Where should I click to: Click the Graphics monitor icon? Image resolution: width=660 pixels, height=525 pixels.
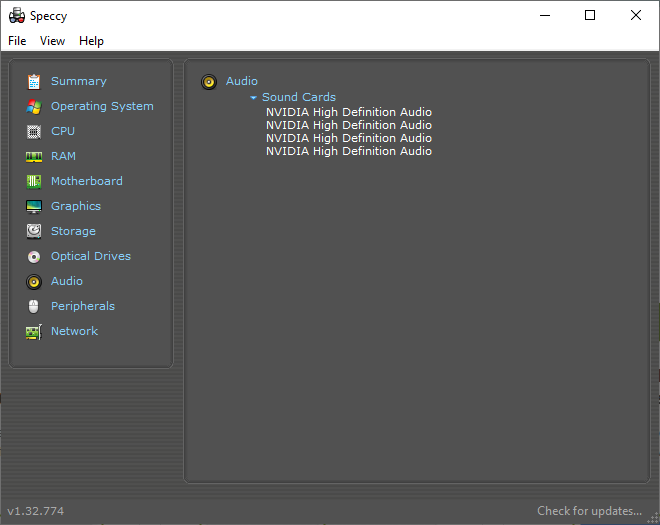click(34, 207)
